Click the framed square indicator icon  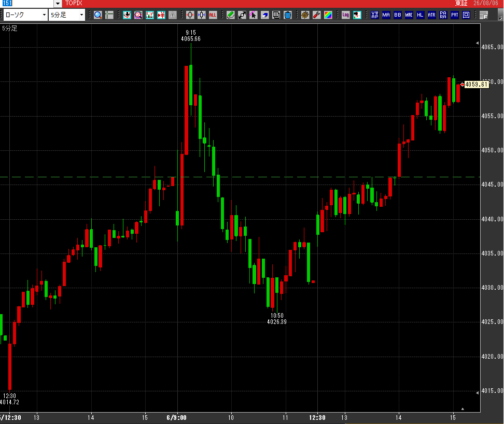point(466,15)
